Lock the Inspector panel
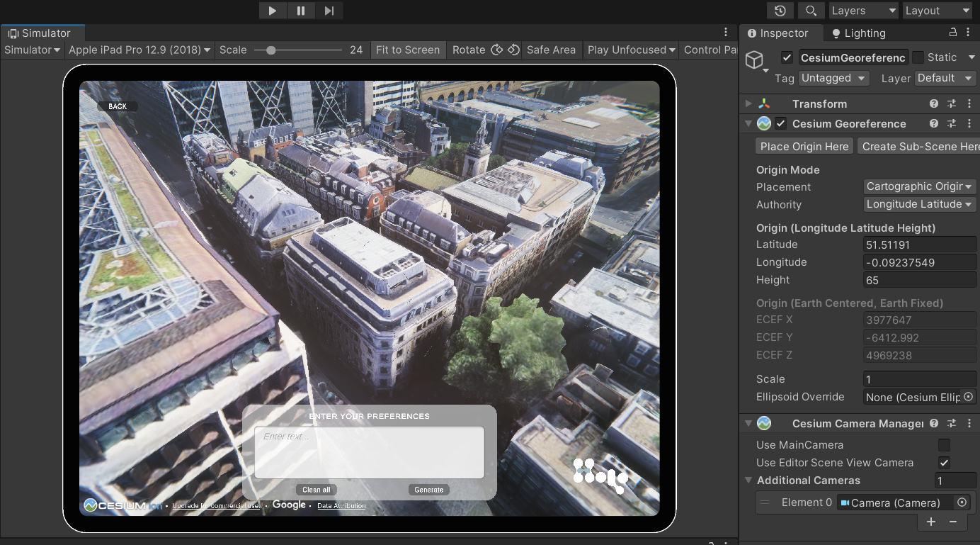The image size is (980, 545). coord(953,33)
